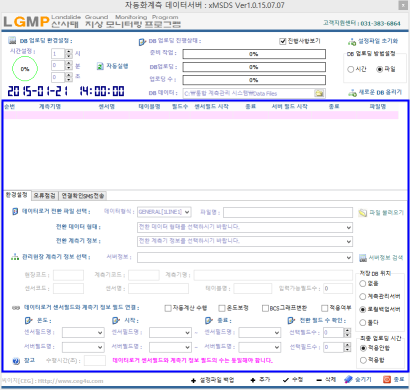Enable the 온도보정 checkbox
The width and height of the screenshot is (411, 390).
222,308
